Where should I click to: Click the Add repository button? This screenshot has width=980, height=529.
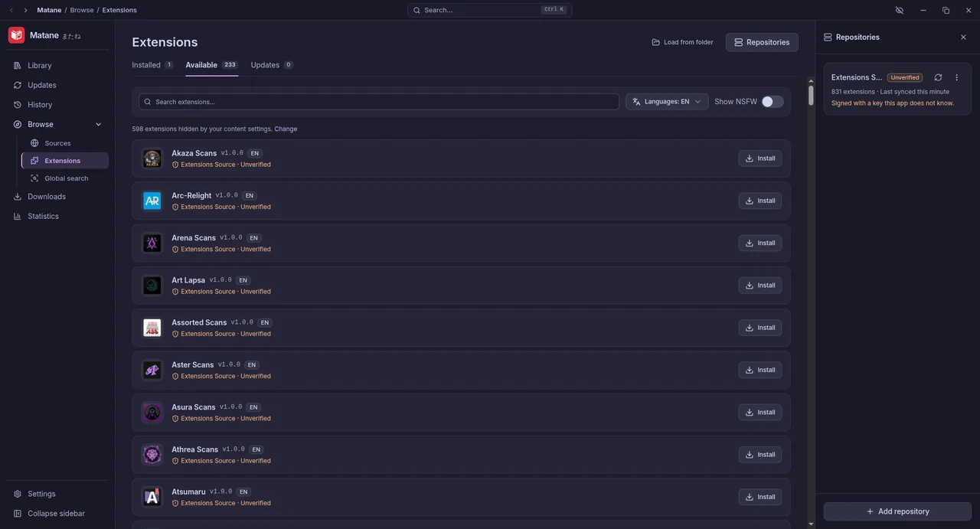[897, 511]
